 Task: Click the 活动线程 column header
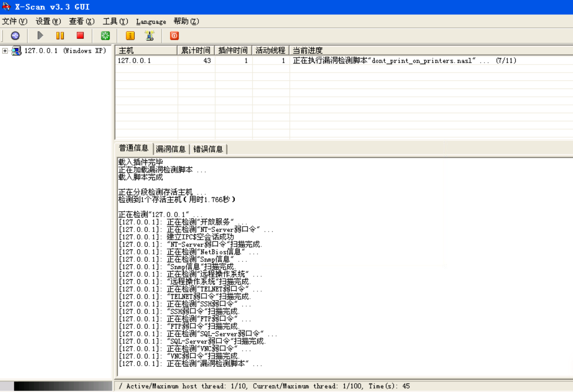pyautogui.click(x=271, y=50)
